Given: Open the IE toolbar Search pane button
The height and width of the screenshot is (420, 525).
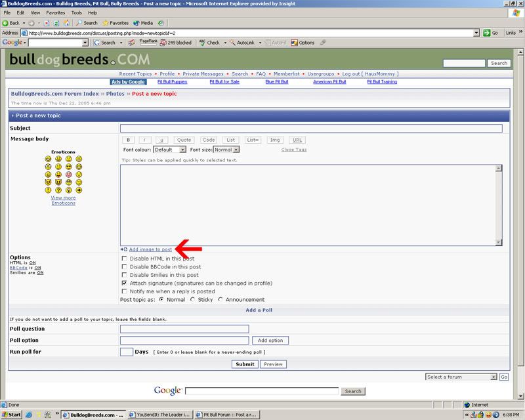Looking at the screenshot, I should pyautogui.click(x=87, y=23).
